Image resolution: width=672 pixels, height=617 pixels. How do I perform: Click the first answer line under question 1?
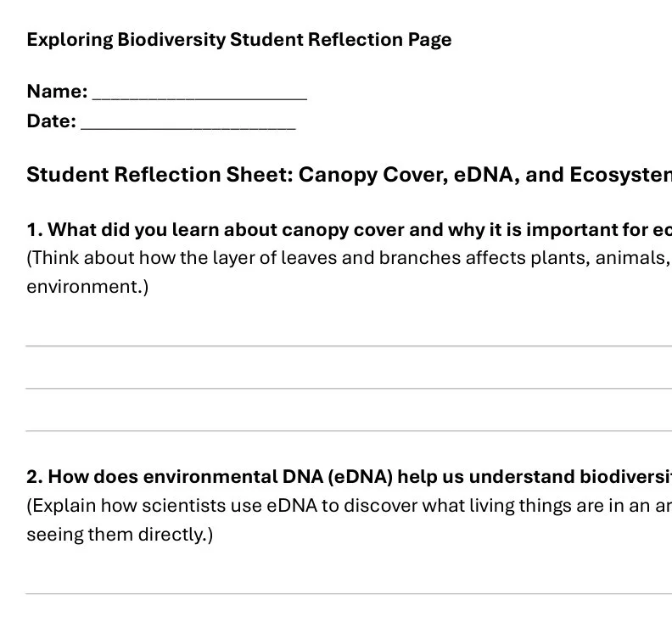(349, 345)
